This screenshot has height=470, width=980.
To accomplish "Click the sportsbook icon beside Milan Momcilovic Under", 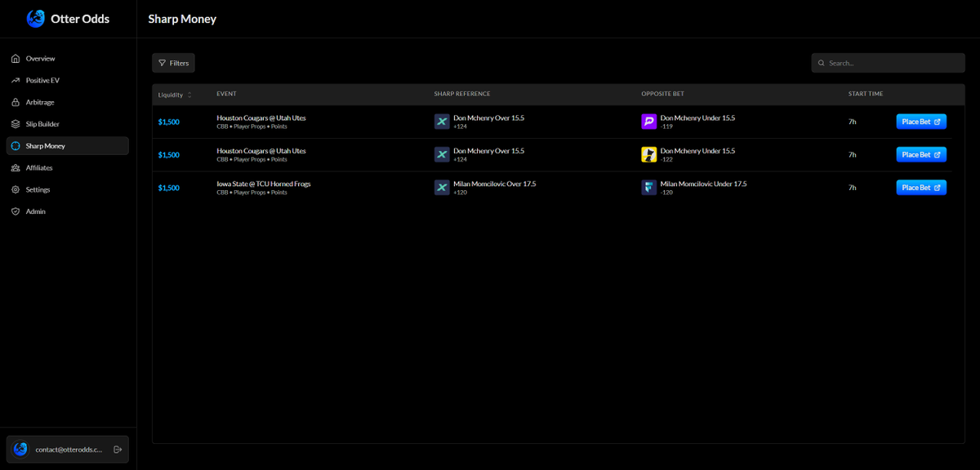I will coord(649,188).
